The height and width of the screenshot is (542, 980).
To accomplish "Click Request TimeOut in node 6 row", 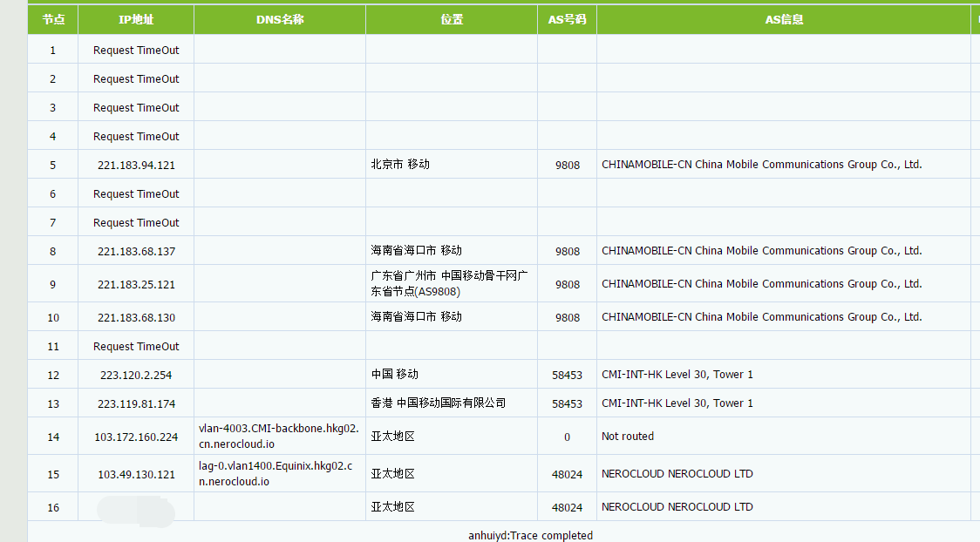I will 136,193.
